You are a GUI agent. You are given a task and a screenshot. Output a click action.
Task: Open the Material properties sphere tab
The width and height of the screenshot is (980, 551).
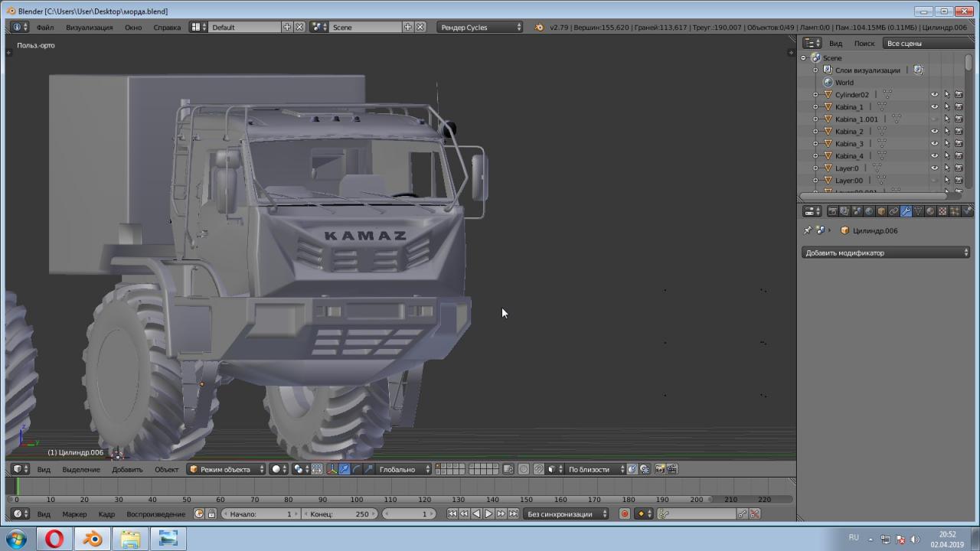coord(930,211)
